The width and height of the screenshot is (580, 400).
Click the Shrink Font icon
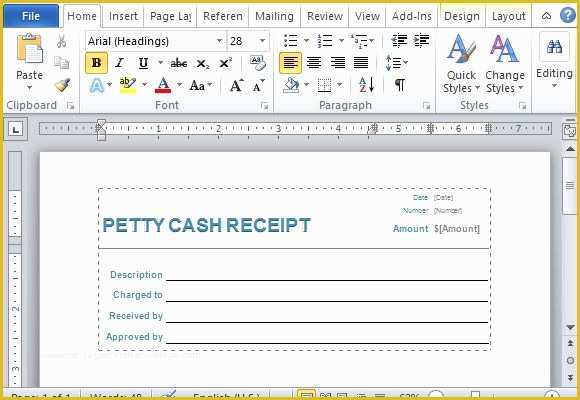click(x=258, y=85)
